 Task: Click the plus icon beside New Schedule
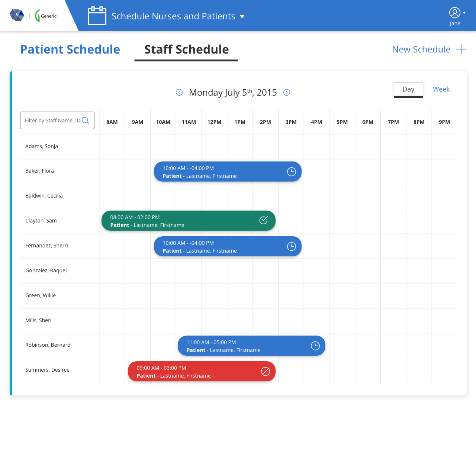(461, 49)
